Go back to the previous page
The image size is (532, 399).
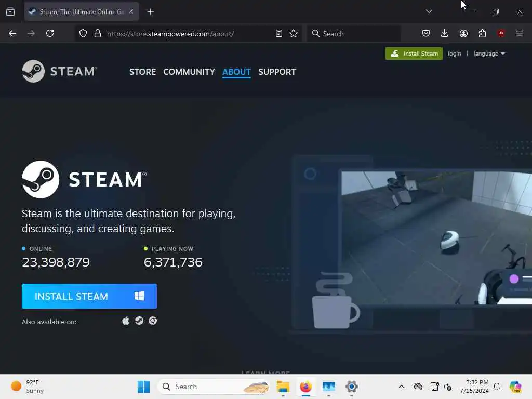pos(12,33)
